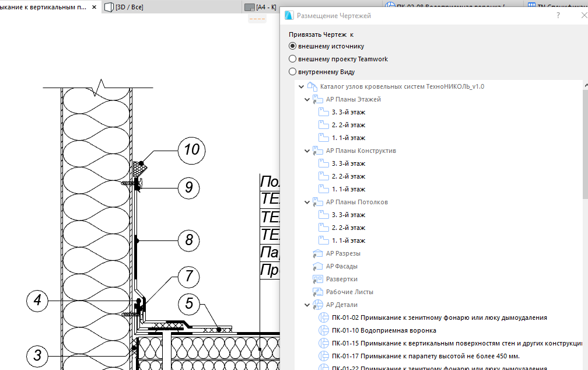588x370 pixels.
Task: Collapse the 'АР Планы Конструктив' folder
Action: click(307, 151)
